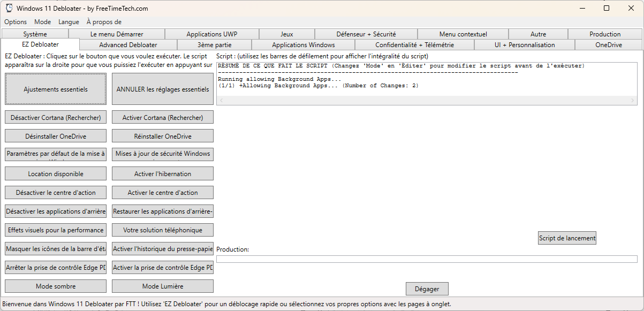Open the Options menu
The height and width of the screenshot is (311, 644).
(x=16, y=22)
